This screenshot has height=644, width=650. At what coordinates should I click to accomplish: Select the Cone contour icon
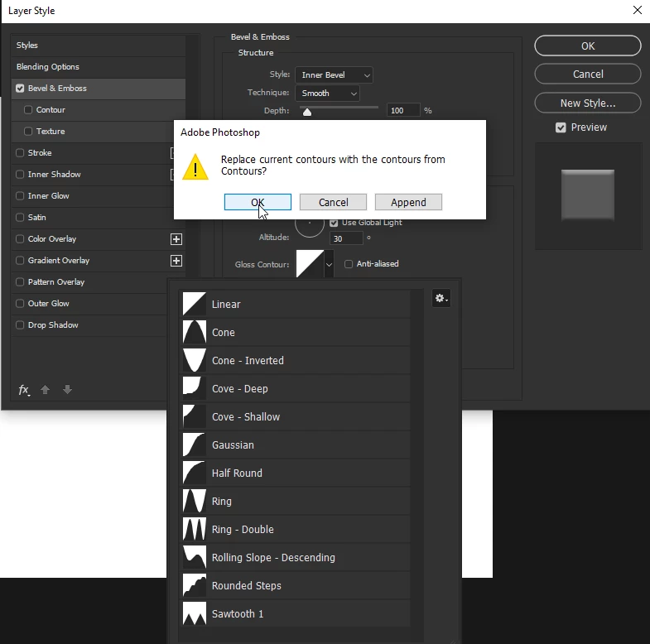(x=195, y=333)
